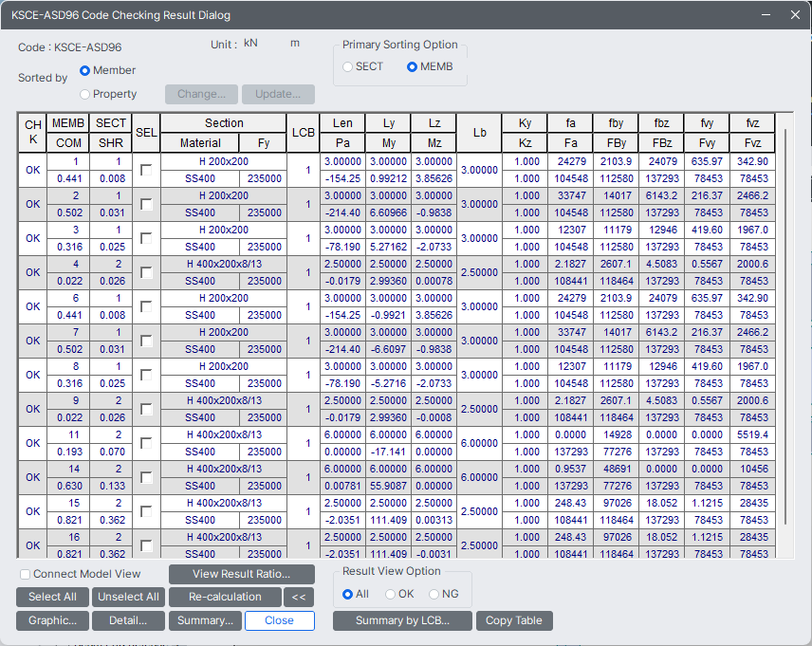812x646 pixels.
Task: Click My value -17.141 in member 11 row
Action: (x=388, y=452)
